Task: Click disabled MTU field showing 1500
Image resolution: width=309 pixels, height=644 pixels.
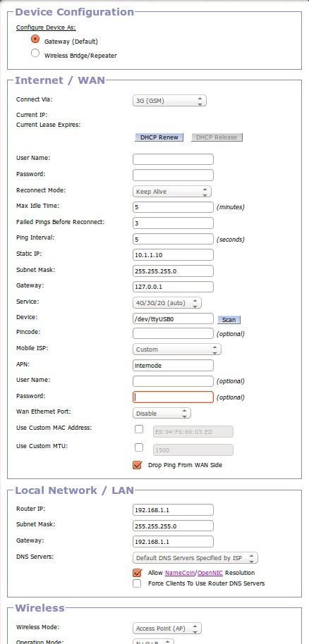Action: (x=193, y=450)
